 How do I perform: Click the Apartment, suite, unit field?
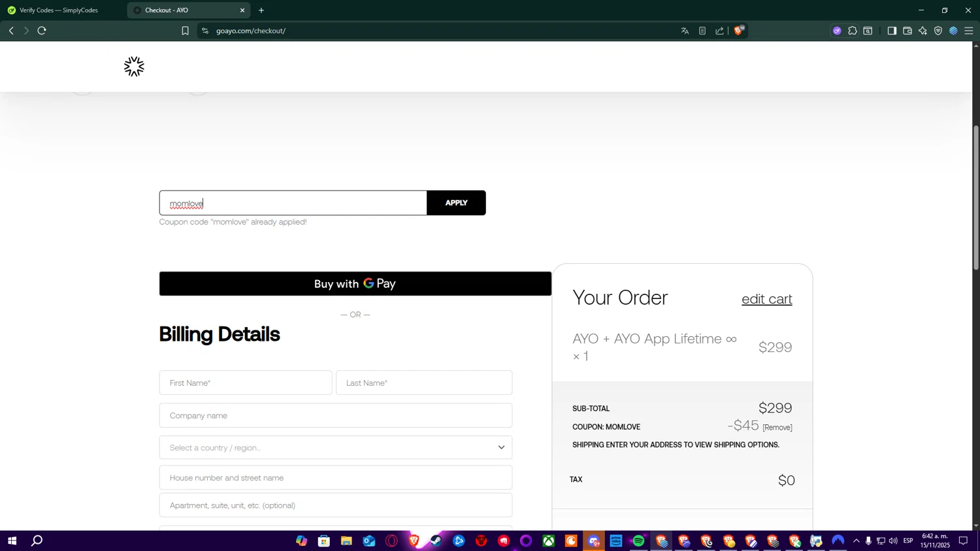(x=336, y=505)
